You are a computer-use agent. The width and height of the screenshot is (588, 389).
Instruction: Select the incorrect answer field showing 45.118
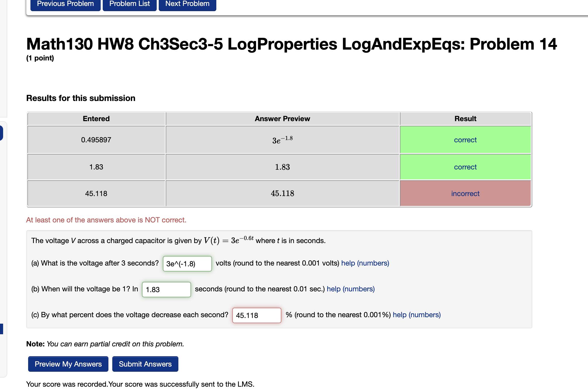pos(256,315)
